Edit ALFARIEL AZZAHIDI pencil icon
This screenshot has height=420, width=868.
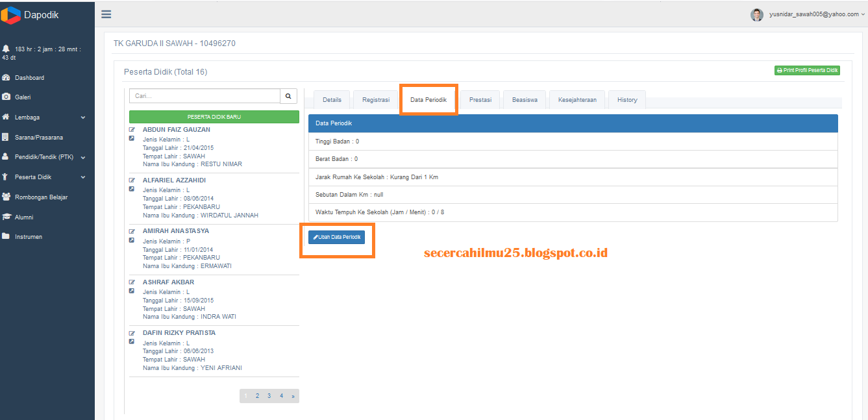[132, 180]
